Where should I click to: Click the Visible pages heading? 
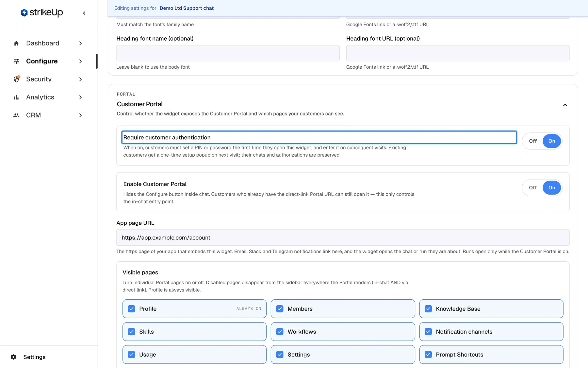[x=140, y=272]
